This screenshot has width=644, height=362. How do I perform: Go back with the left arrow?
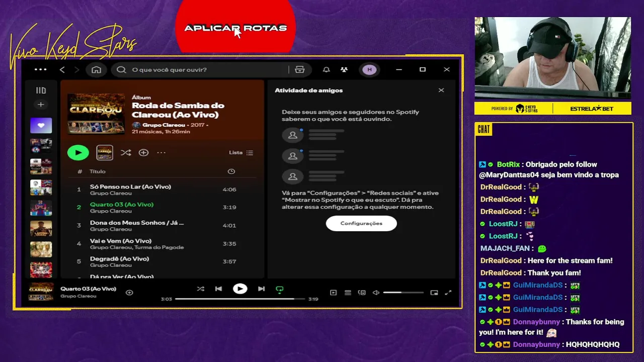62,69
